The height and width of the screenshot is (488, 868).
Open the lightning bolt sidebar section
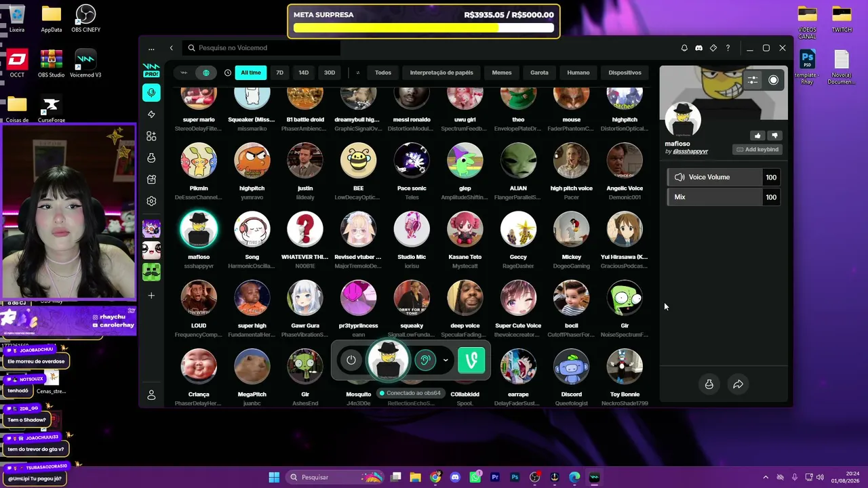pos(151,115)
